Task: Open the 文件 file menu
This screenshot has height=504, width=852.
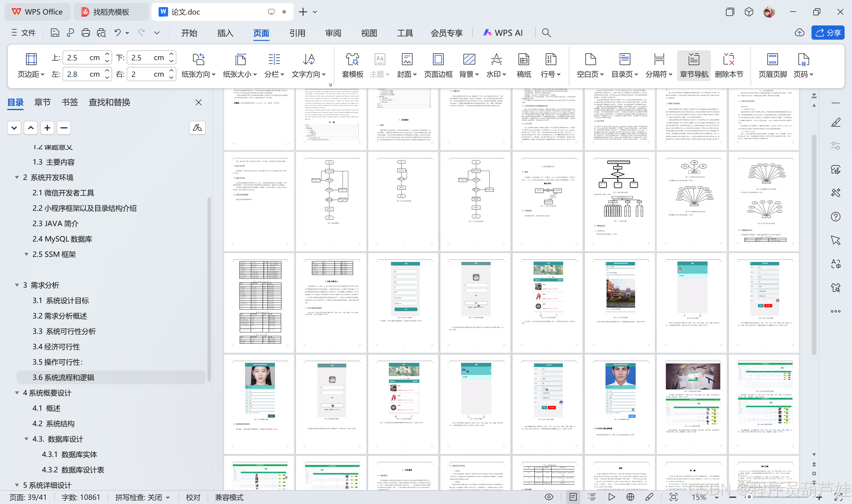Action: (x=23, y=33)
